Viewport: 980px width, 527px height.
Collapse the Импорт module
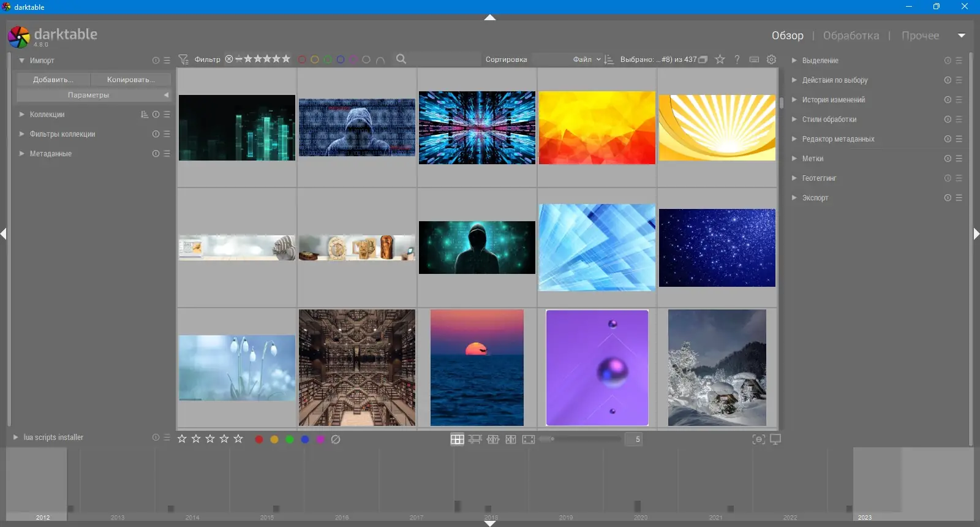pyautogui.click(x=21, y=61)
